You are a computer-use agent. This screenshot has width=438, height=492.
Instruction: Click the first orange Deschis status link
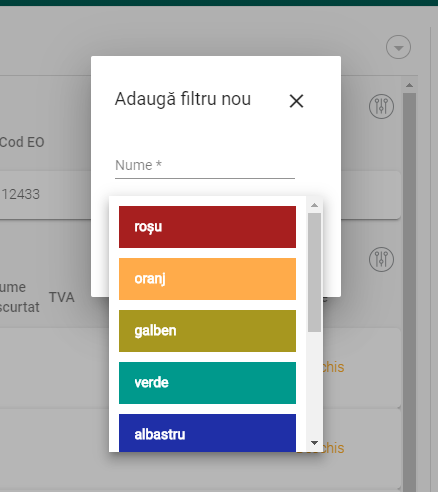333,367
